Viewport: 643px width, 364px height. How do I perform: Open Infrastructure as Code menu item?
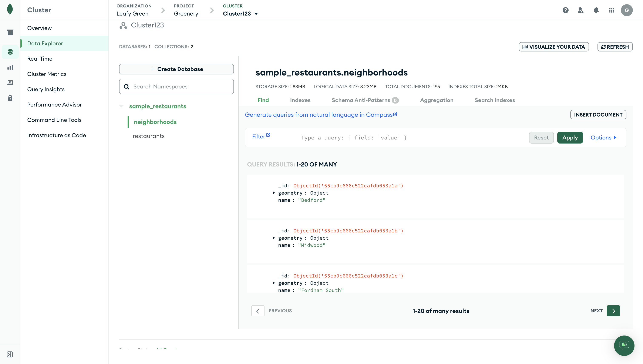(64, 135)
